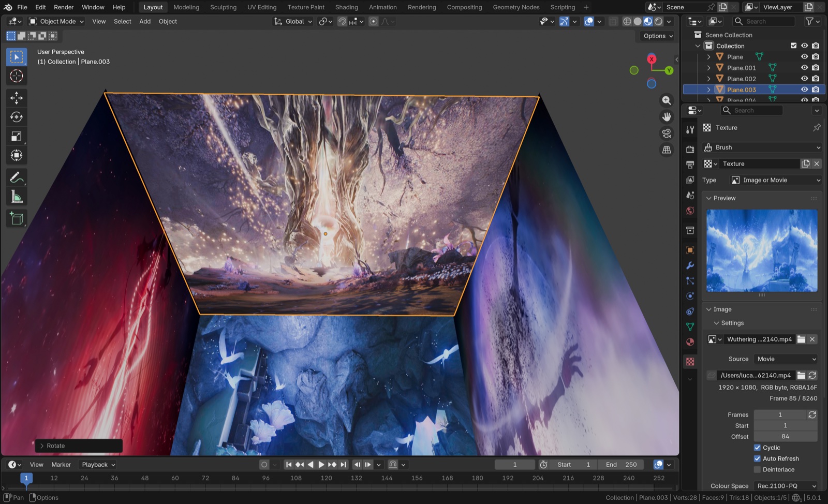Select the Scale tool

pyautogui.click(x=17, y=136)
